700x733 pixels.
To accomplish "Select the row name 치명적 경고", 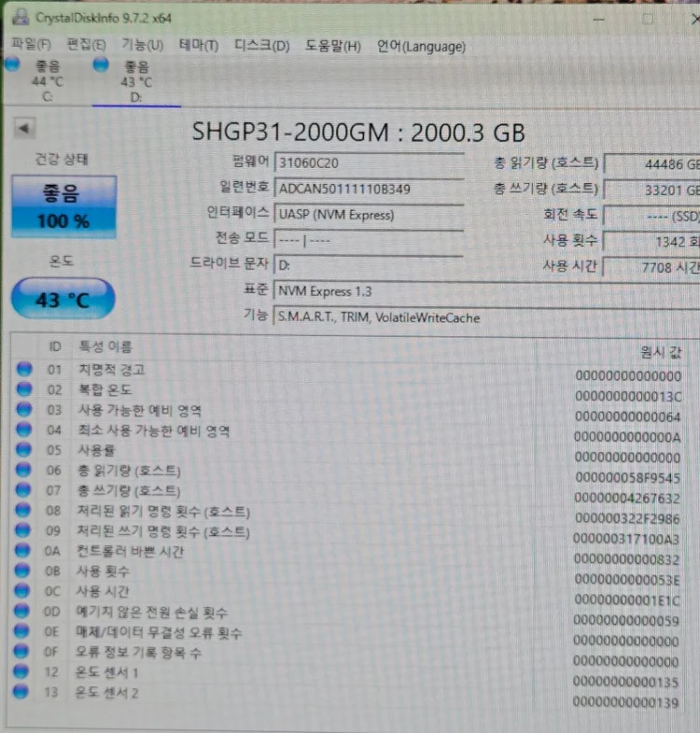I will (x=112, y=370).
